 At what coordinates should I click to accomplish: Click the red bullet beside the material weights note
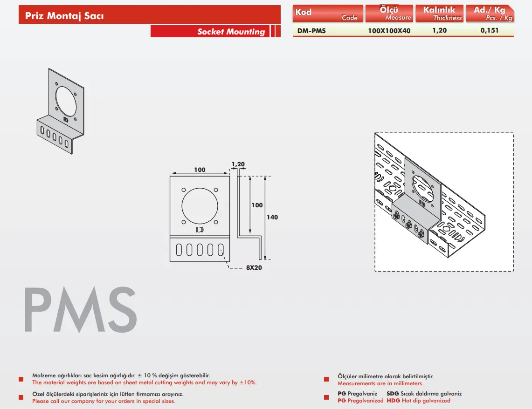21,379
